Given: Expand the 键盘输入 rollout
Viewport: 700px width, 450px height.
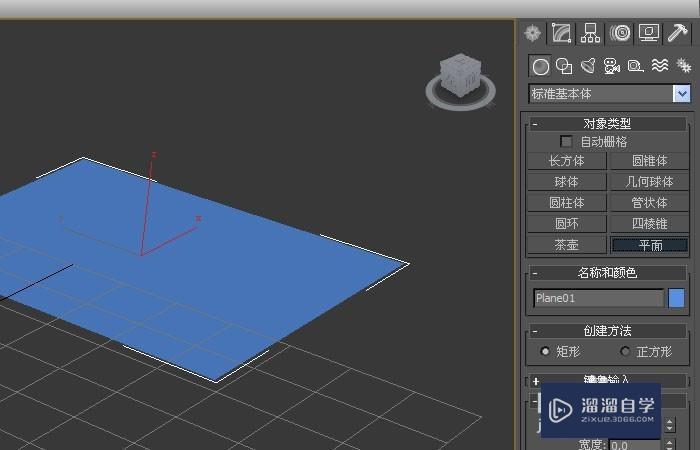Looking at the screenshot, I should point(608,380).
